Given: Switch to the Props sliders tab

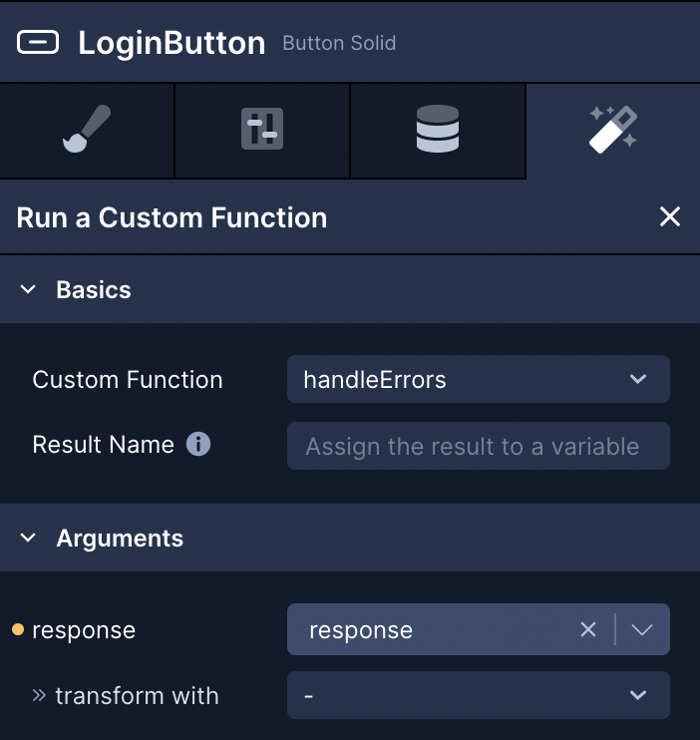Looking at the screenshot, I should [x=262, y=130].
